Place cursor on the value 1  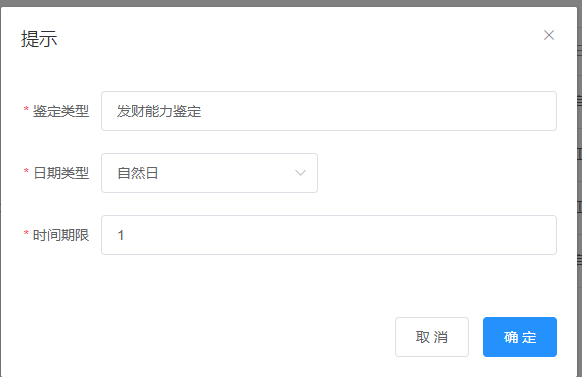point(120,235)
